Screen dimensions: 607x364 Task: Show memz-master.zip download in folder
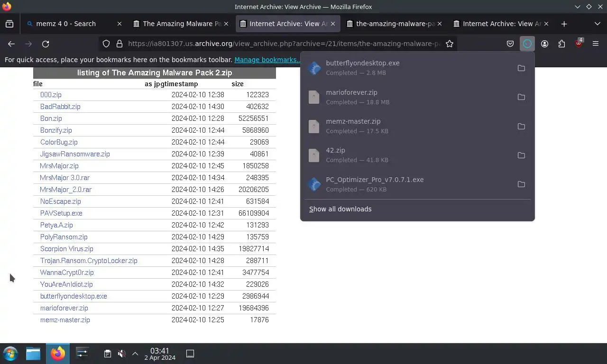[521, 126]
